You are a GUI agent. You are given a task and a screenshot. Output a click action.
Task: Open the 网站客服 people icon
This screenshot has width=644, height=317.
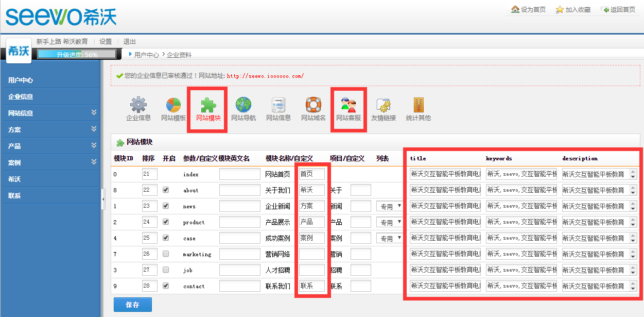(x=349, y=105)
